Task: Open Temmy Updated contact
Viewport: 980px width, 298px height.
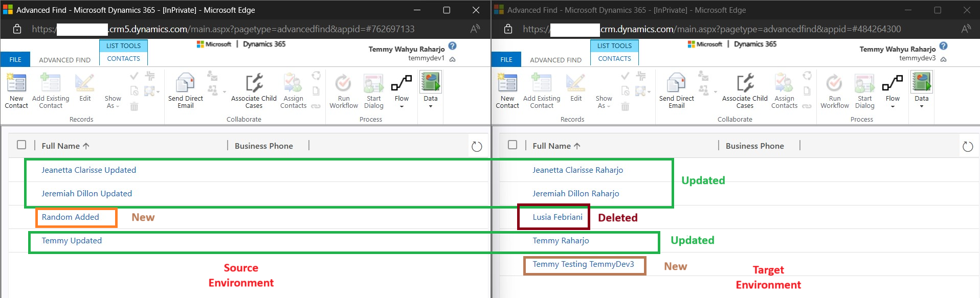Action: (x=72, y=241)
